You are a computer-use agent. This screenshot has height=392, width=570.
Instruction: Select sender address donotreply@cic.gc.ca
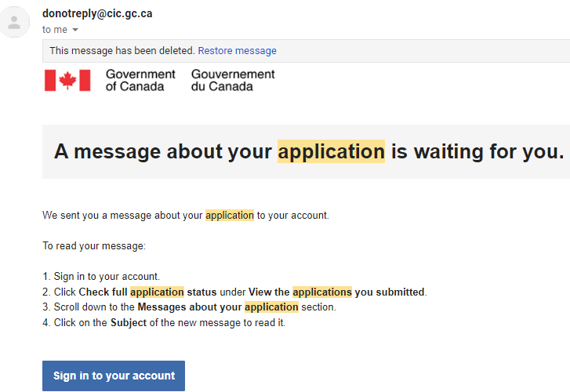[97, 13]
